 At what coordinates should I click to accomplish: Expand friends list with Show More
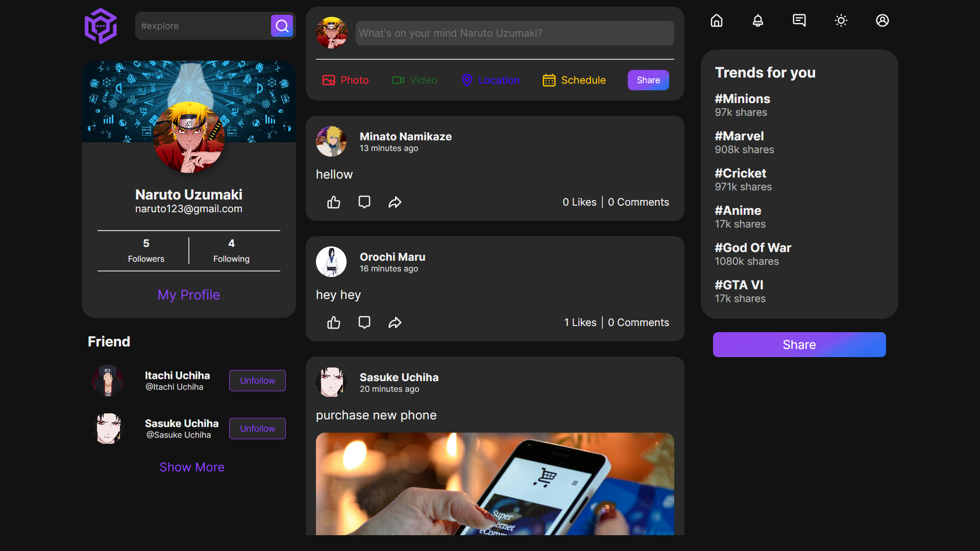click(x=192, y=467)
